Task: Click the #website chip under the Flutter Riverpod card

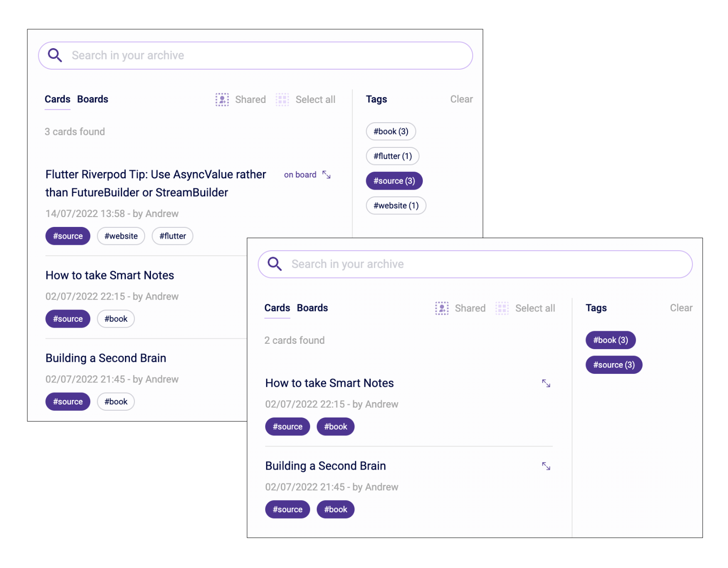Action: pos(121,236)
